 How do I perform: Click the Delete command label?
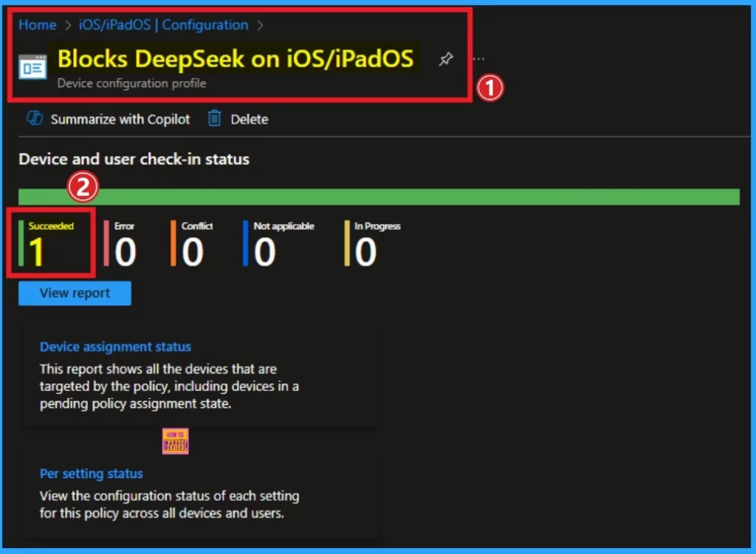click(x=250, y=119)
